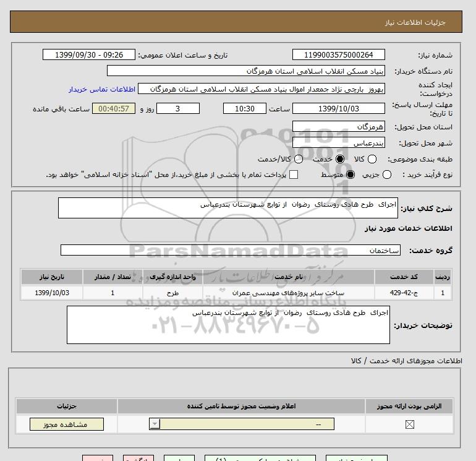The height and width of the screenshot is (461, 476).
Task: Click the اطلاعات مجوزهای ارائه خدمت / کالا heading
Action: [407, 361]
